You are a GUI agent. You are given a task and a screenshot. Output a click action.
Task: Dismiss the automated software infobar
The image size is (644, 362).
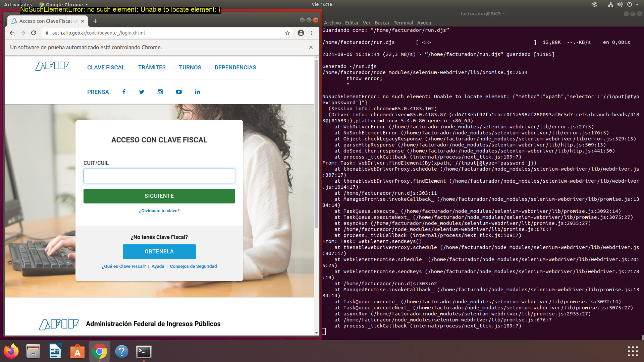tap(311, 47)
